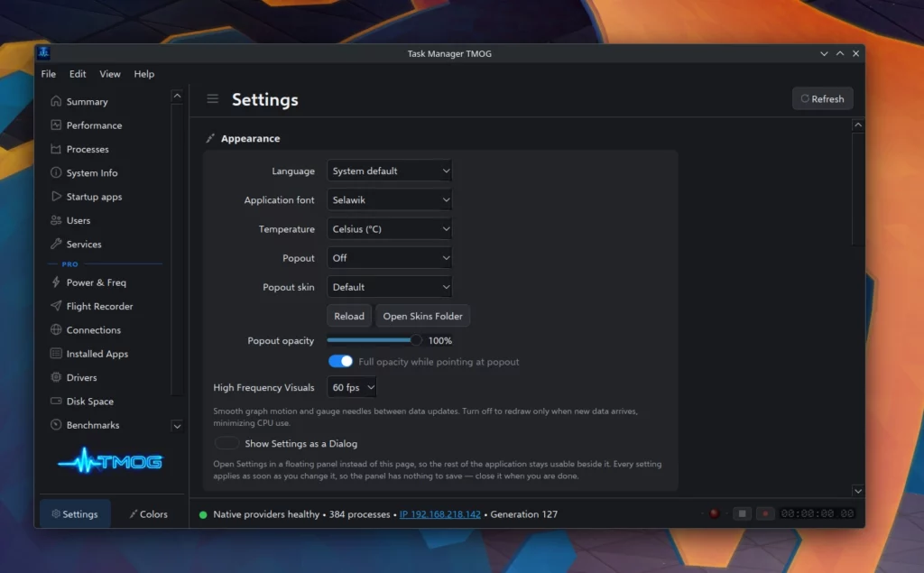Click the brush icon beside Appearance
924x573 pixels.
click(210, 139)
